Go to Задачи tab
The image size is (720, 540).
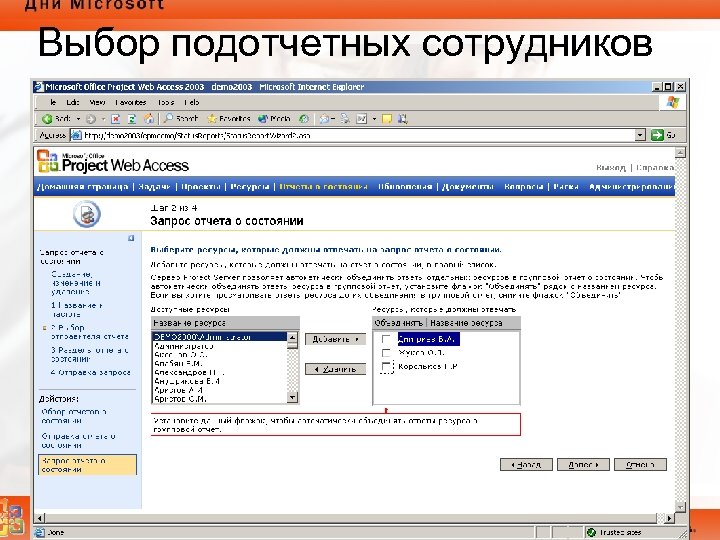[154, 186]
